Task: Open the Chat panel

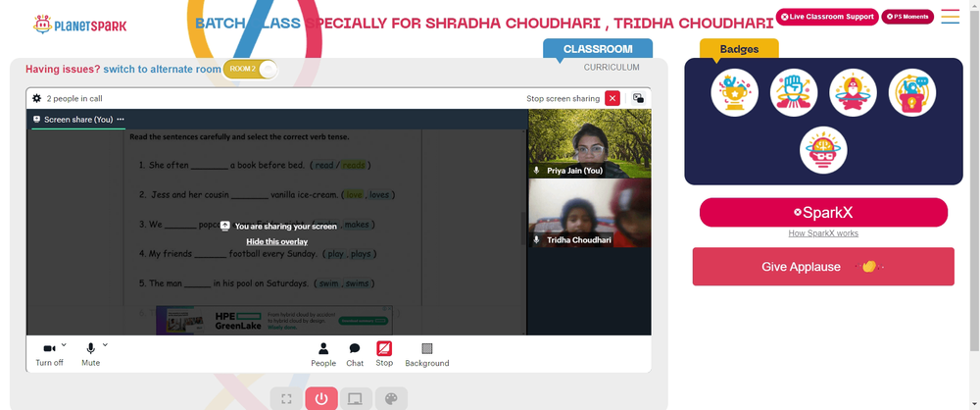Action: (355, 355)
